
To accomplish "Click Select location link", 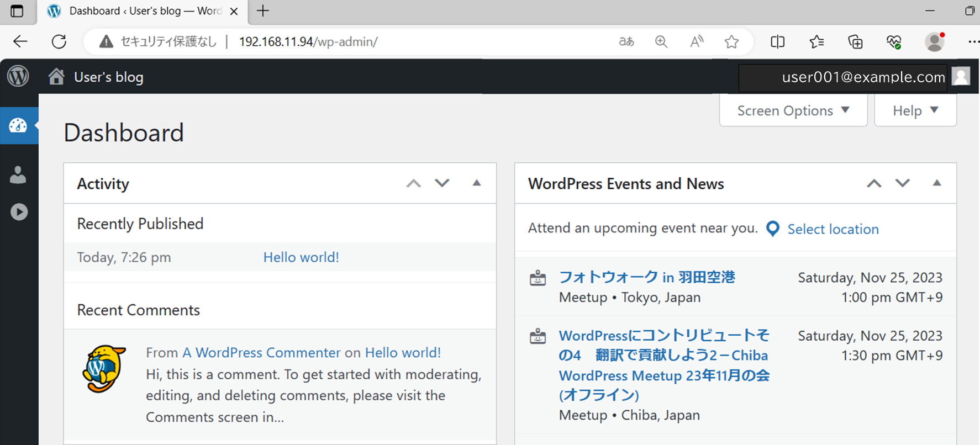I will pos(833,229).
